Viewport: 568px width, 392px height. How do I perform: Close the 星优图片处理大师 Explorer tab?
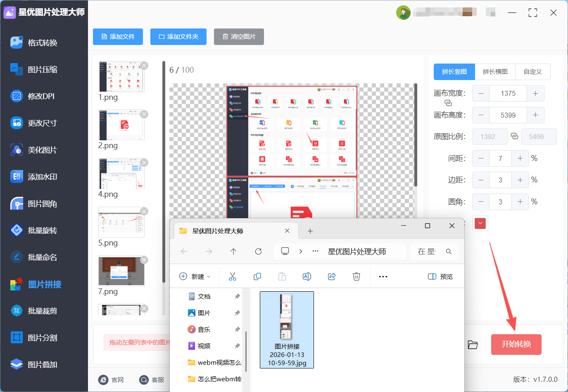(x=287, y=231)
